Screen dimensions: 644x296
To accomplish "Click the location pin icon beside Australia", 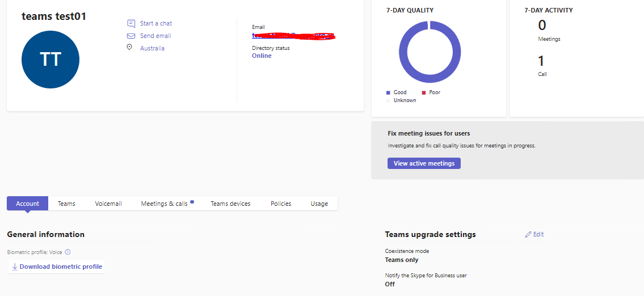I will click(x=129, y=48).
